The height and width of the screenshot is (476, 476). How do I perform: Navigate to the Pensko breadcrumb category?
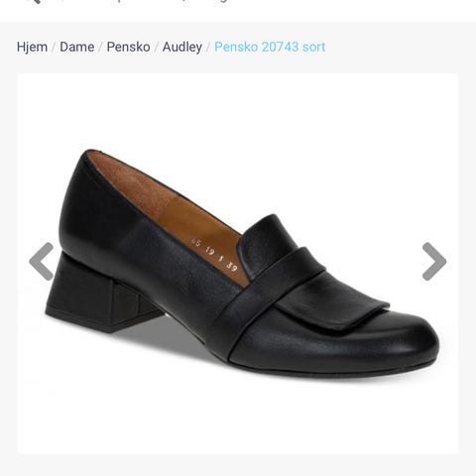(x=128, y=47)
